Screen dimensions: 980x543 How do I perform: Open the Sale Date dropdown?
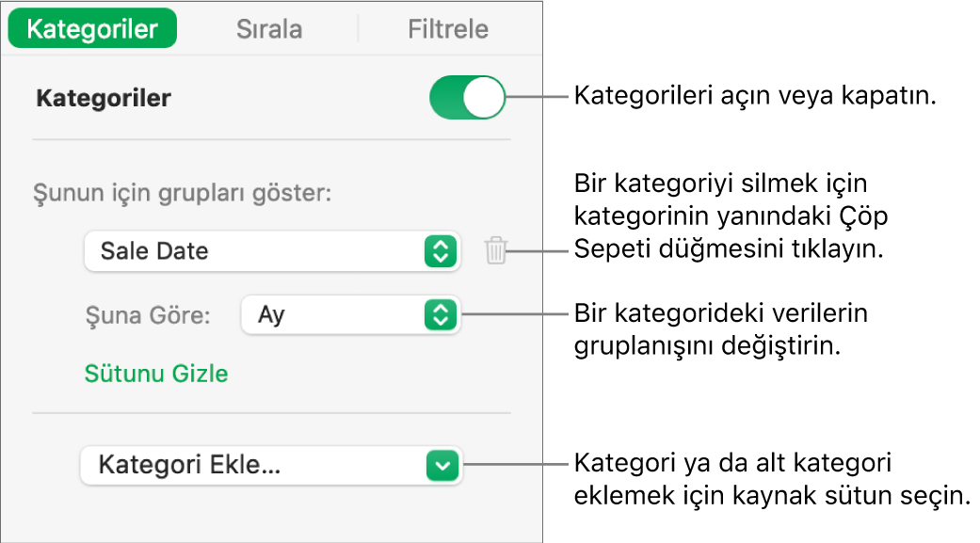(271, 251)
